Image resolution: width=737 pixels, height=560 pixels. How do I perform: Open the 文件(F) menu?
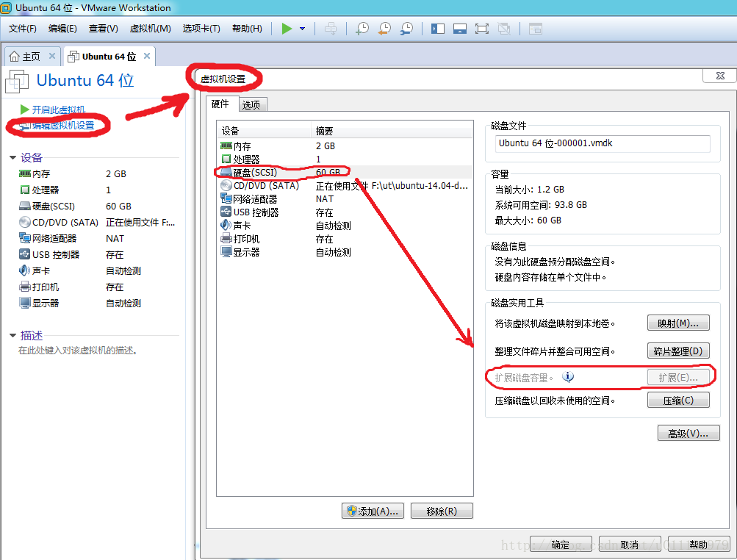(x=22, y=29)
